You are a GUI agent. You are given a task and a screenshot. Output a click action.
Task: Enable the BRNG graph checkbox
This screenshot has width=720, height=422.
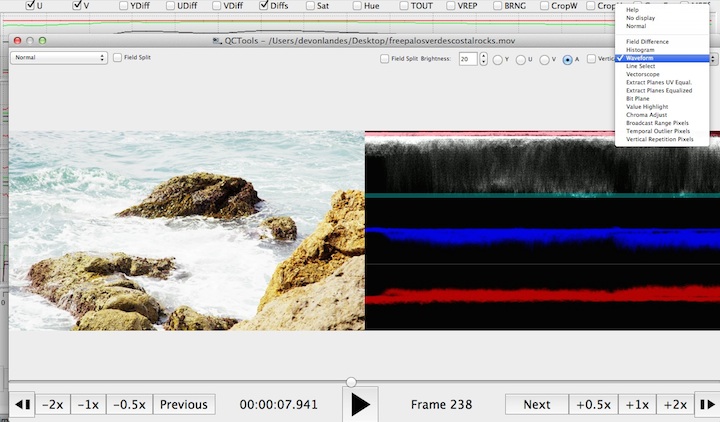[497, 6]
